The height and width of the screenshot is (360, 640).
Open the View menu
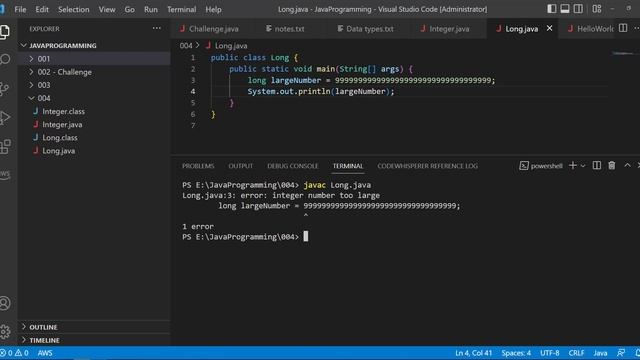[107, 9]
